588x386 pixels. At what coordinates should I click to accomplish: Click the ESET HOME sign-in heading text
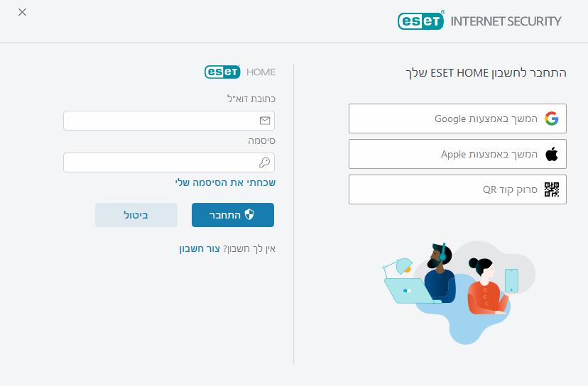[x=484, y=72]
